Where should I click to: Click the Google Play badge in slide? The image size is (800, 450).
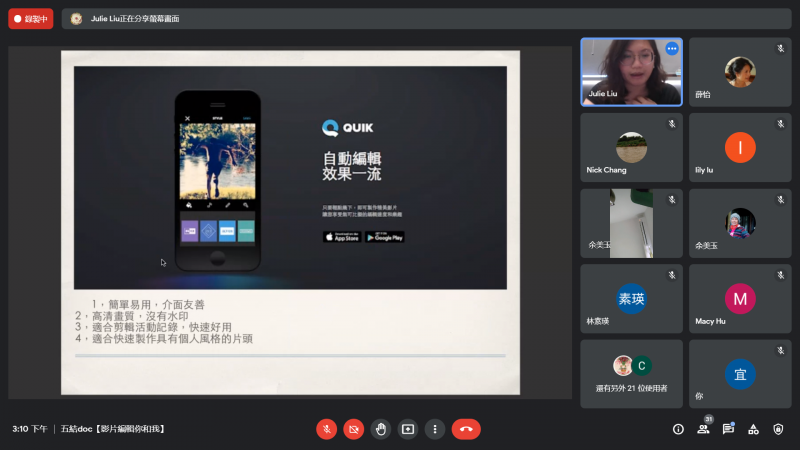[385, 237]
